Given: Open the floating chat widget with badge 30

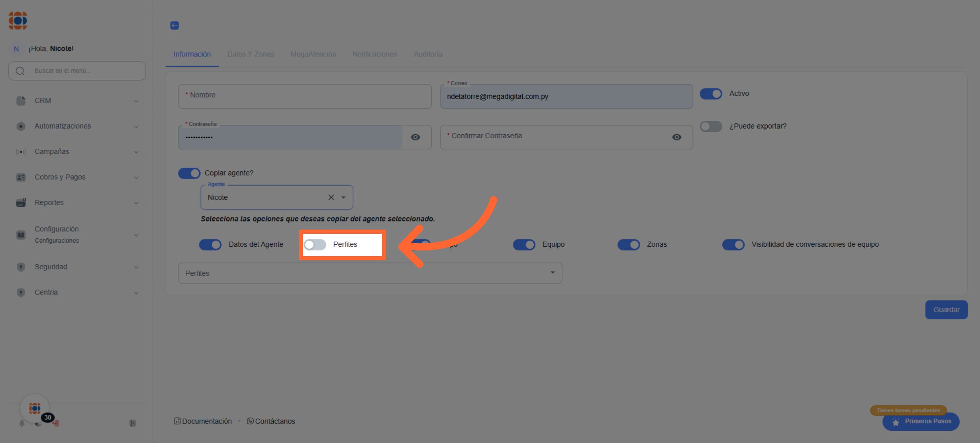Looking at the screenshot, I should pos(35,408).
